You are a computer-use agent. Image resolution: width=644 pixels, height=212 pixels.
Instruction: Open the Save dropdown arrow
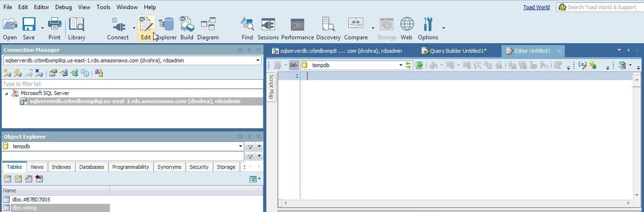click(42, 28)
